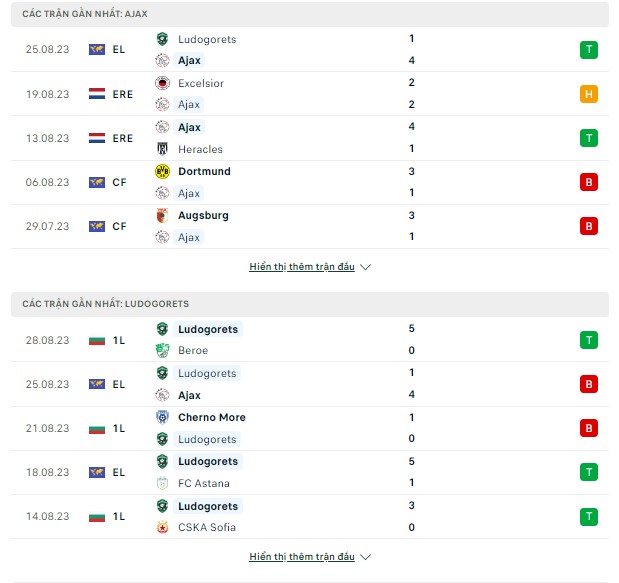The height and width of the screenshot is (583, 619).
Task: Expand more Ajax matches with chevron
Action: click(310, 267)
